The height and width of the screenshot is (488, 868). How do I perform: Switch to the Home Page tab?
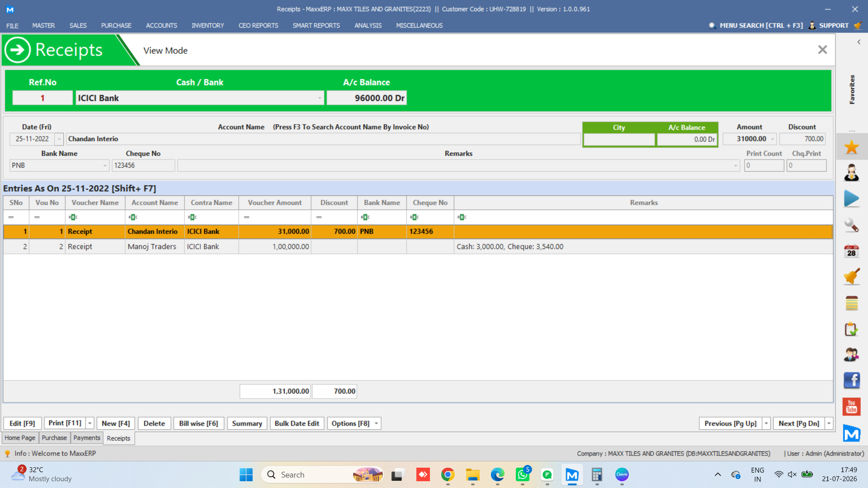point(20,438)
